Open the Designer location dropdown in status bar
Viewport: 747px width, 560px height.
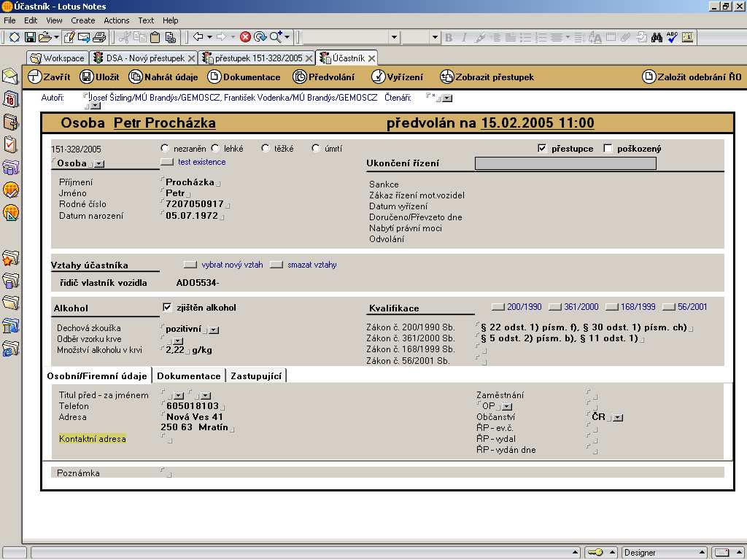(665, 553)
